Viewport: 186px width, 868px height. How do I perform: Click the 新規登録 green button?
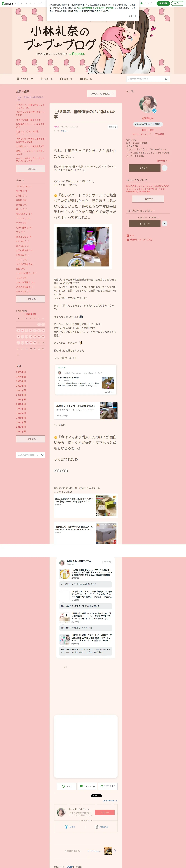pyautogui.click(x=163, y=3)
